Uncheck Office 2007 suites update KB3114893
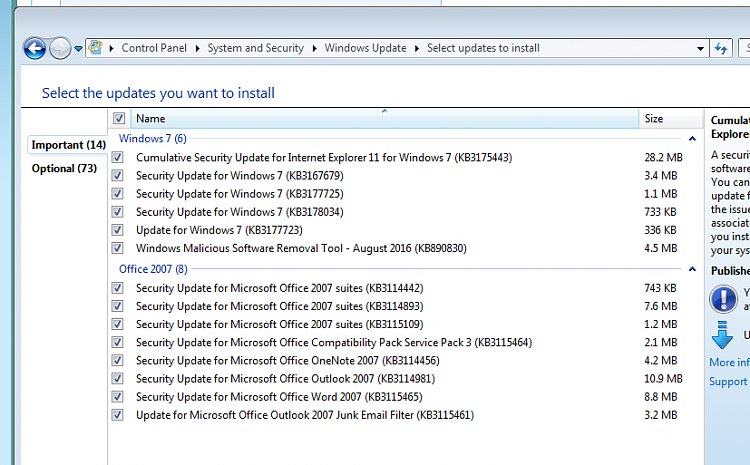 pyautogui.click(x=118, y=306)
